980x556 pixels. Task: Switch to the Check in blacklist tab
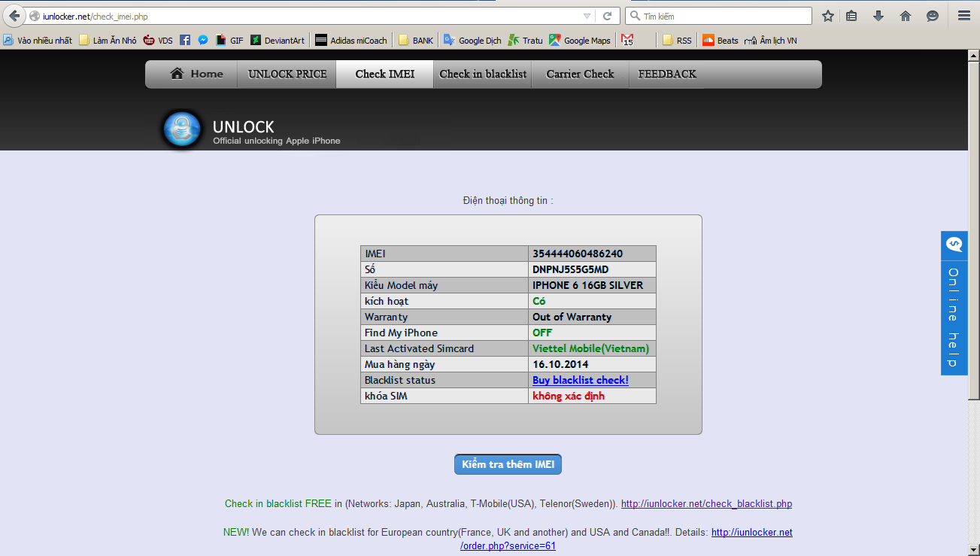(x=483, y=74)
